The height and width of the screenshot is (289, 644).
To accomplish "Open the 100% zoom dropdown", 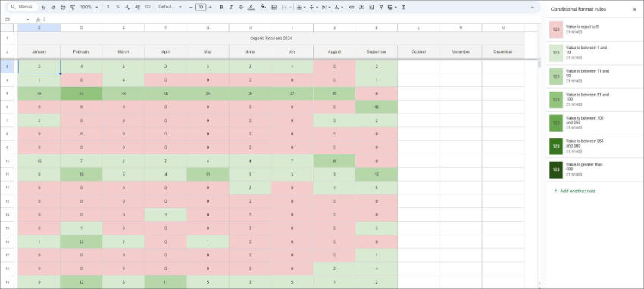I will (x=89, y=8).
